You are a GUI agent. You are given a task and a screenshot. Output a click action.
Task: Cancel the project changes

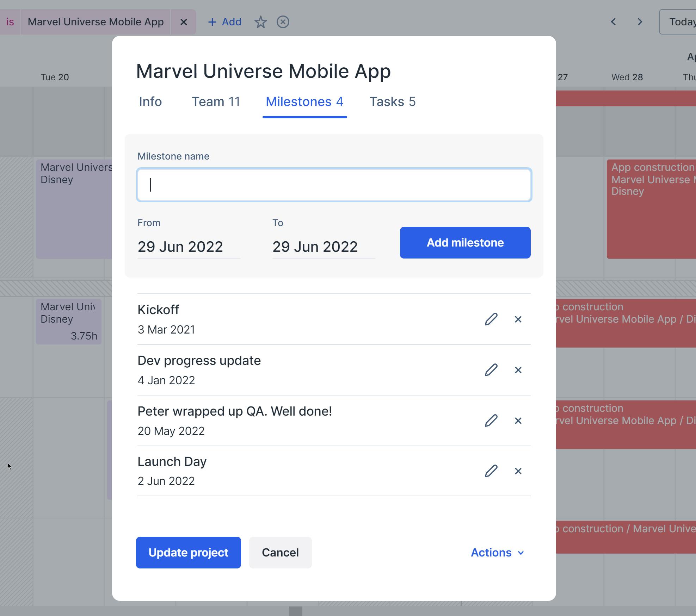(280, 553)
